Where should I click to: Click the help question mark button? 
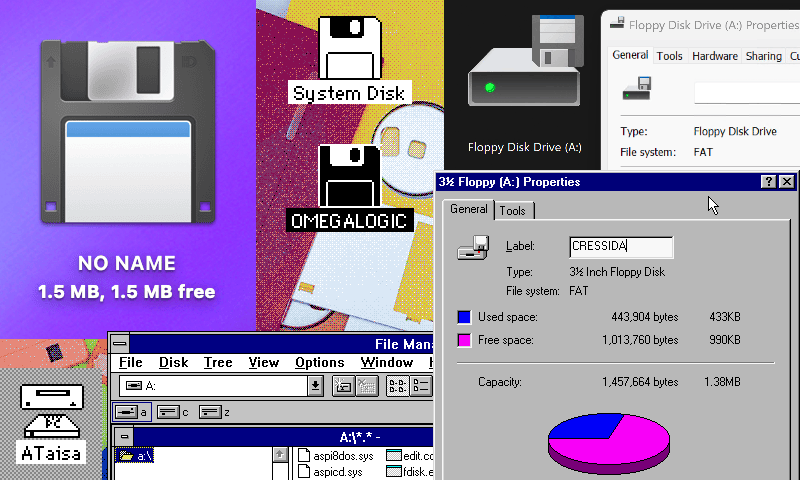(768, 182)
